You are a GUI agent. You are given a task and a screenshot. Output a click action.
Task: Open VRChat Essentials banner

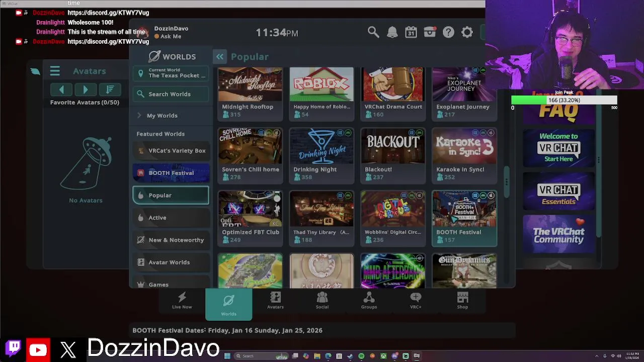[x=558, y=192]
